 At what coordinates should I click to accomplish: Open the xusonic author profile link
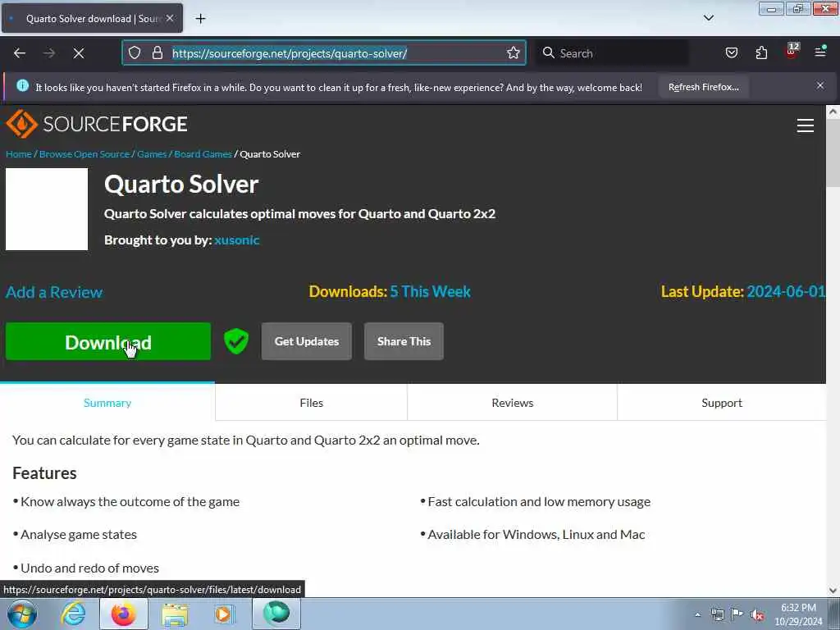237,240
